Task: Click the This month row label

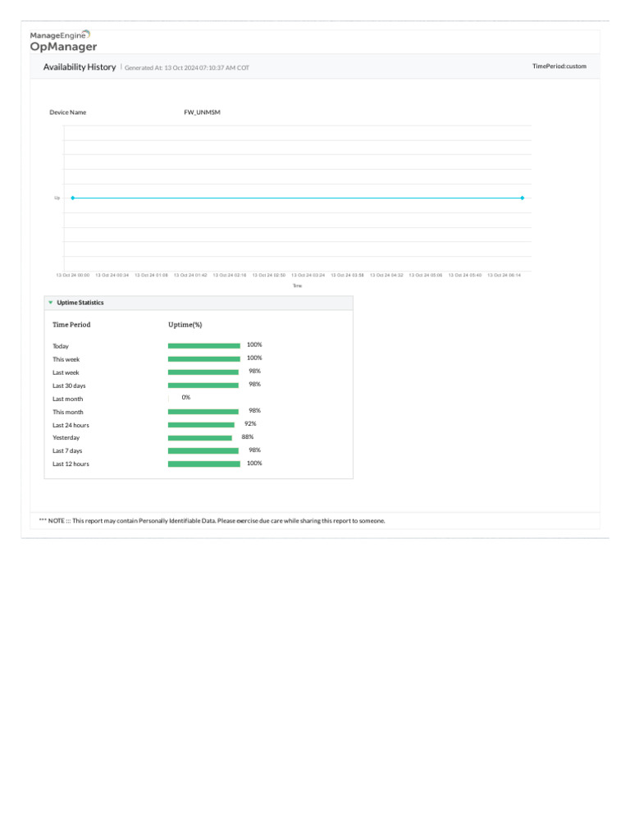Action: coord(67,412)
